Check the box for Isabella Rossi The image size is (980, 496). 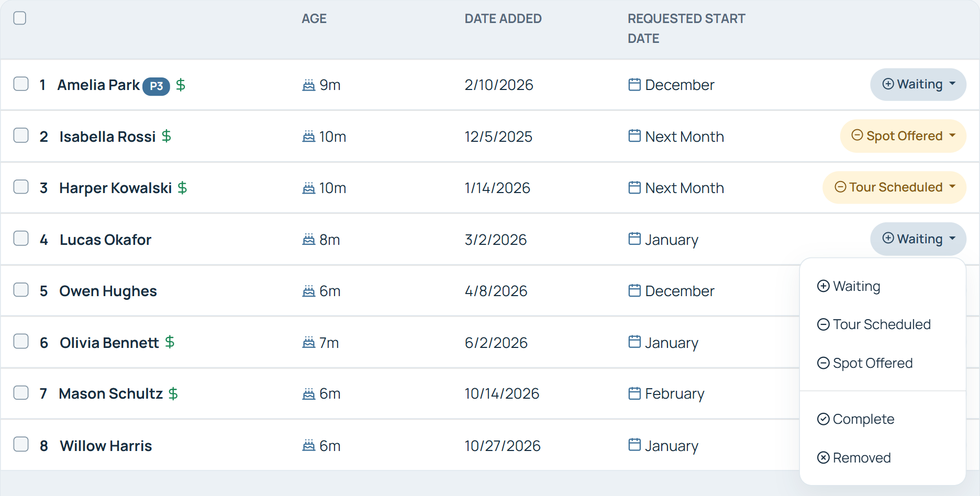tap(21, 135)
